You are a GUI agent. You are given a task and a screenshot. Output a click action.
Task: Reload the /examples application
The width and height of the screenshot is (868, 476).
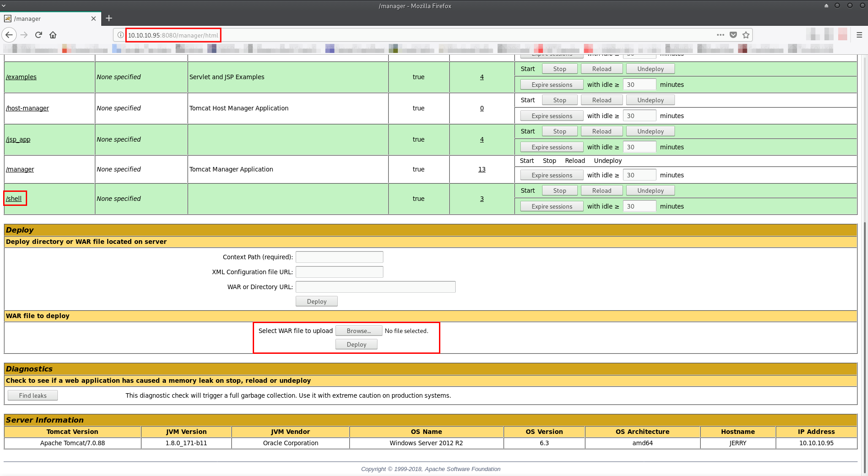coord(602,69)
